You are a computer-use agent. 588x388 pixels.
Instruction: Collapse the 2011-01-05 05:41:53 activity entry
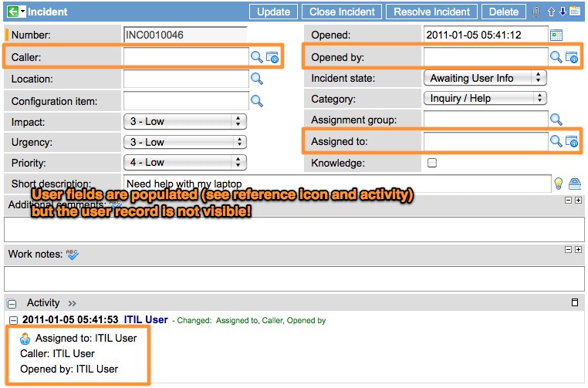tap(13, 320)
